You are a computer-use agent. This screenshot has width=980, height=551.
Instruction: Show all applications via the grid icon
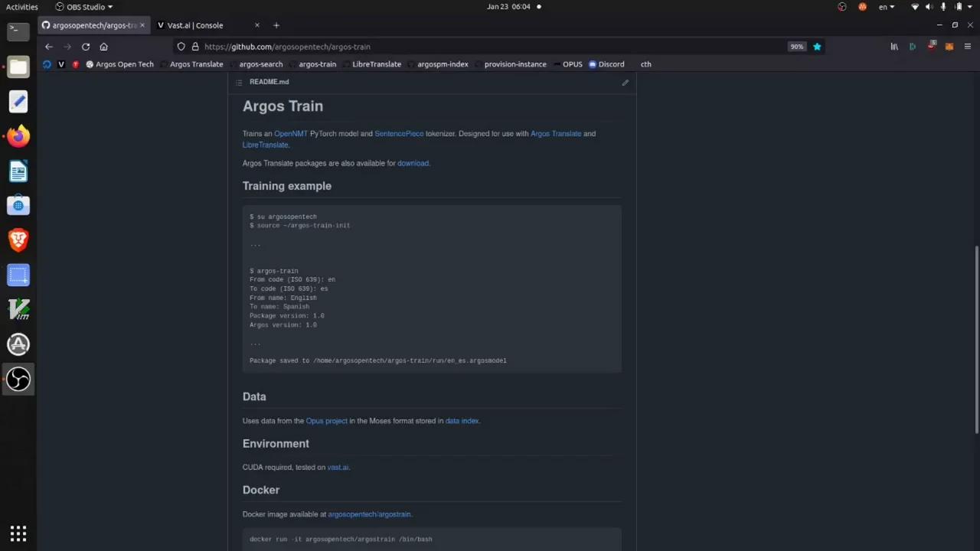[x=18, y=533]
